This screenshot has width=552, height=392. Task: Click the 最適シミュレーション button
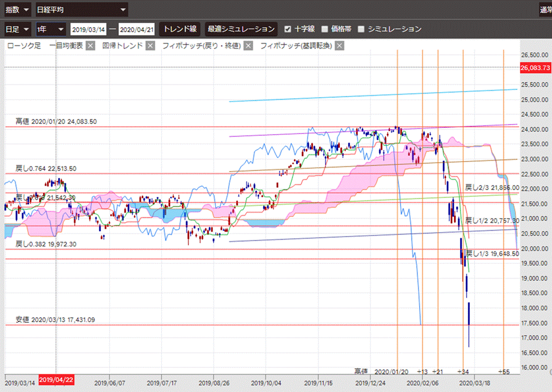[x=241, y=29]
